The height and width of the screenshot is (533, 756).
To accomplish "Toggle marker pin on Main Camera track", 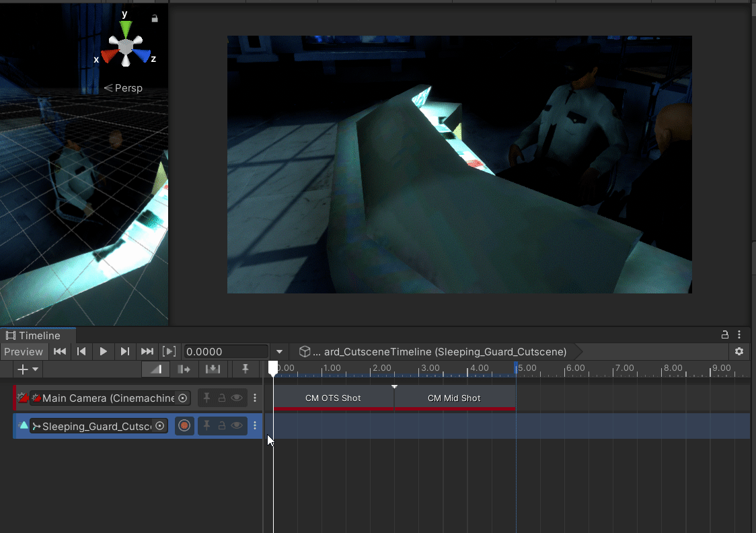I will (207, 398).
